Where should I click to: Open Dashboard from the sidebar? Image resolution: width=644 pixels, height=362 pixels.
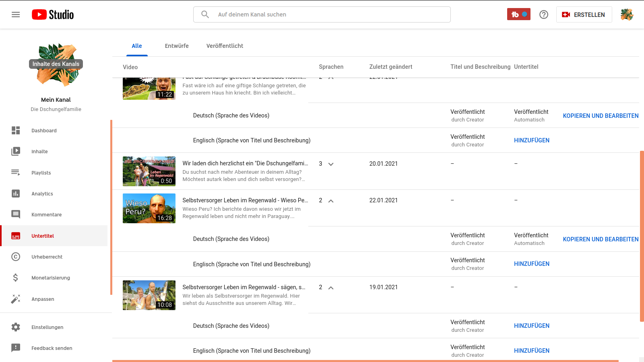click(44, 131)
